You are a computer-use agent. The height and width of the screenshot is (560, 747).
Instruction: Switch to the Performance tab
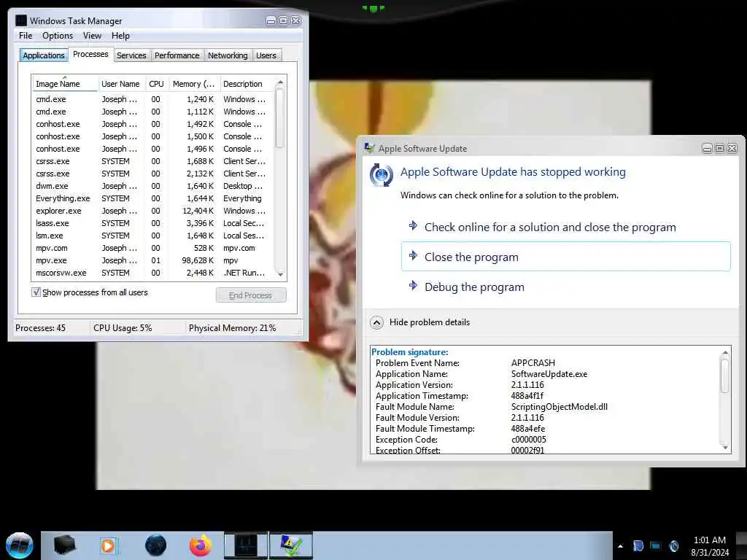tap(177, 55)
